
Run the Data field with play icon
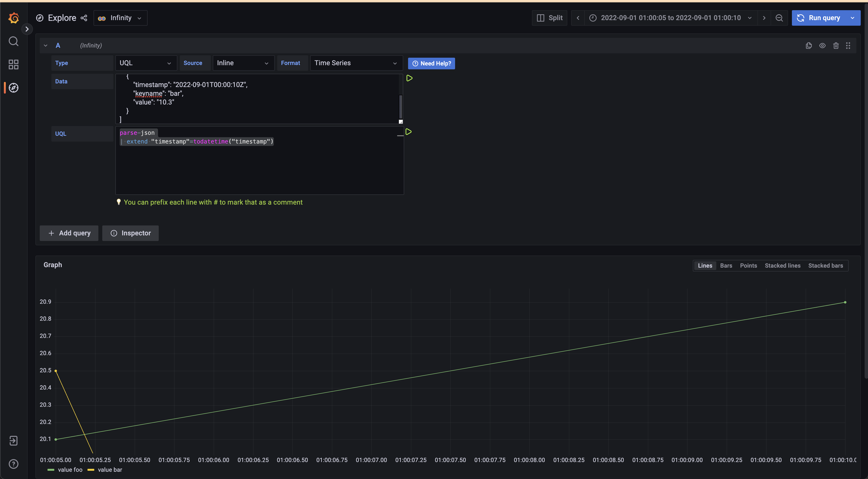point(409,78)
